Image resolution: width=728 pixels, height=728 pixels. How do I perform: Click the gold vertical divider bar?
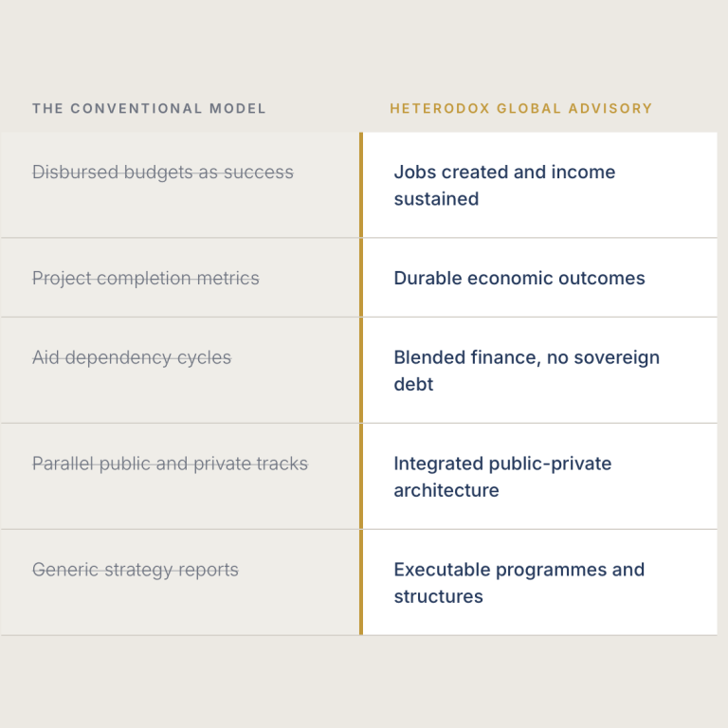coord(361,384)
